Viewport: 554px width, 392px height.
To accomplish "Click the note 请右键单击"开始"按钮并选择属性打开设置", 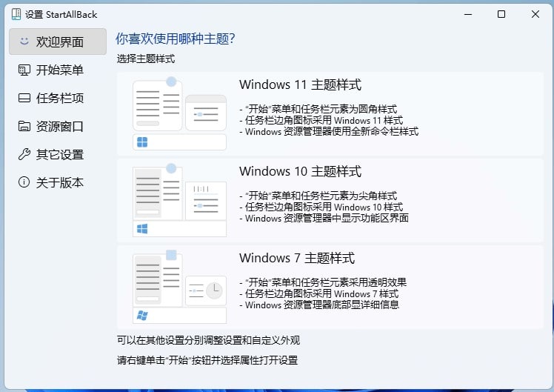I will 207,361.
